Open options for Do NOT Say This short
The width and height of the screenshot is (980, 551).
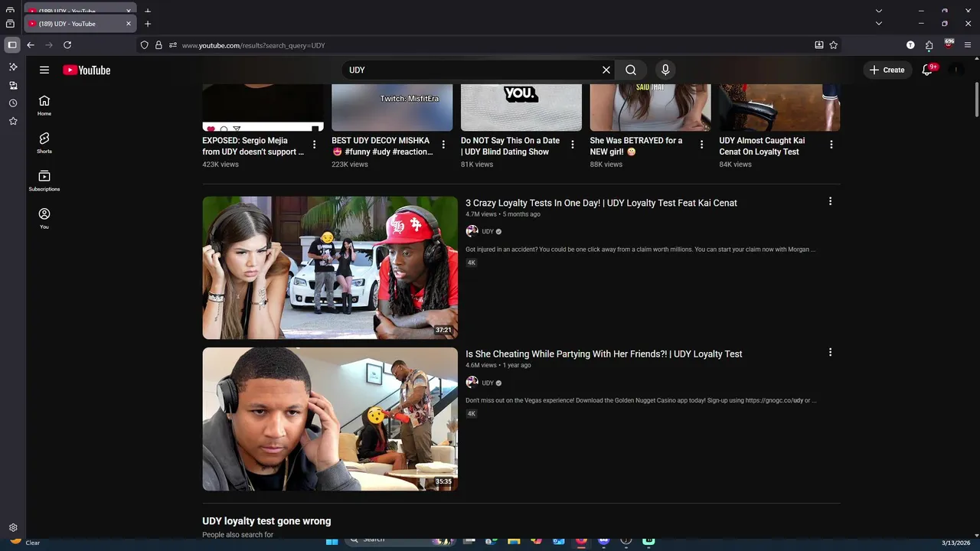573,145
